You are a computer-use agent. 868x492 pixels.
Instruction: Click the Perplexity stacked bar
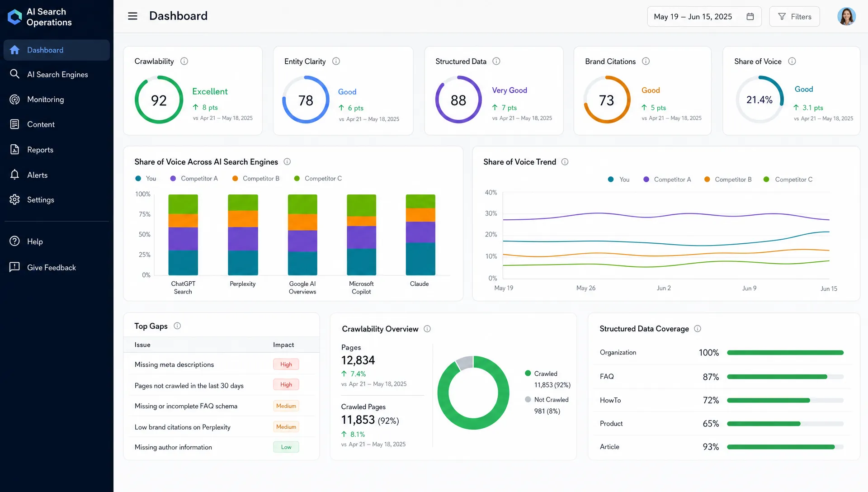point(243,235)
